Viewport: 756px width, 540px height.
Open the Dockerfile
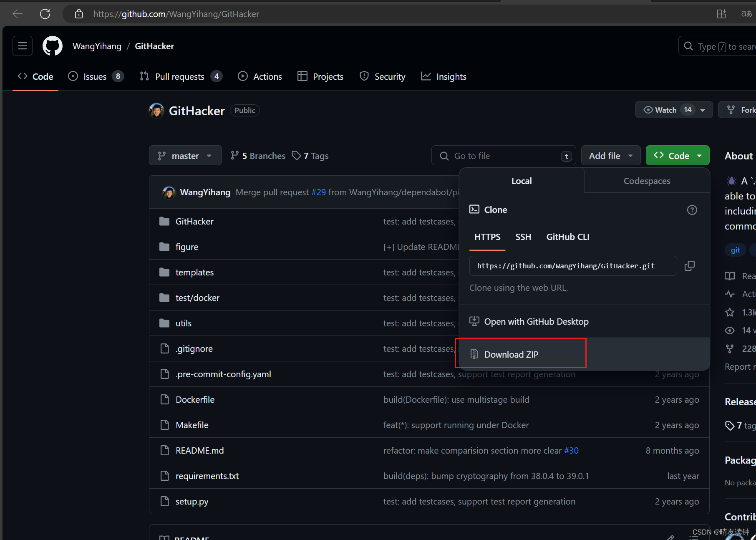click(195, 400)
